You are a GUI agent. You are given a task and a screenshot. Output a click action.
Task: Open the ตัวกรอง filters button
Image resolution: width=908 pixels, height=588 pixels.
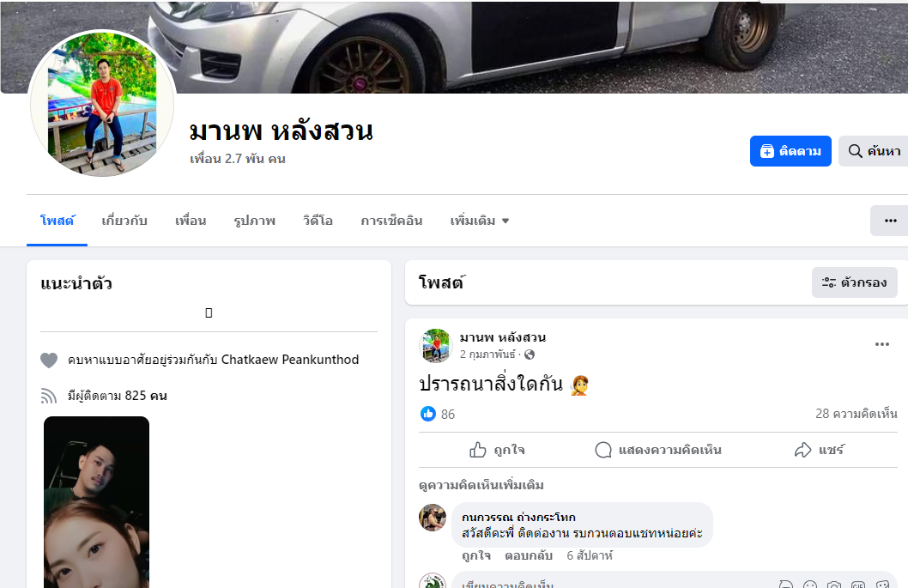[x=854, y=282]
